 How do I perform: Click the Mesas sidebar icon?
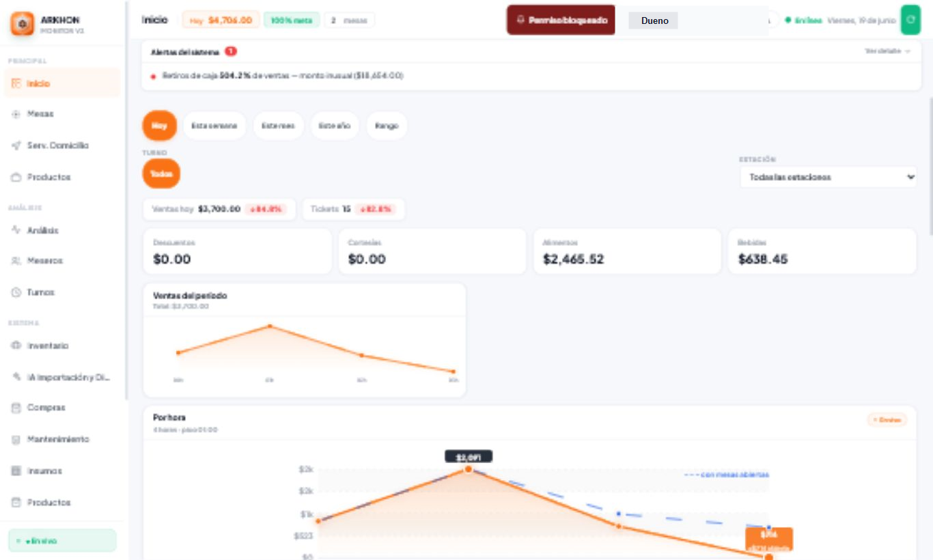pyautogui.click(x=17, y=114)
